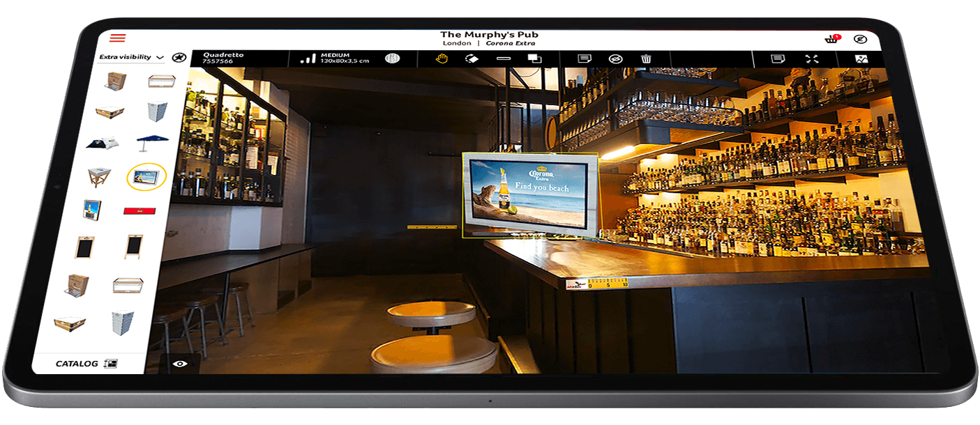The height and width of the screenshot is (425, 980).
Task: Open the scene notes icon beside fullscreen
Action: coord(778,59)
